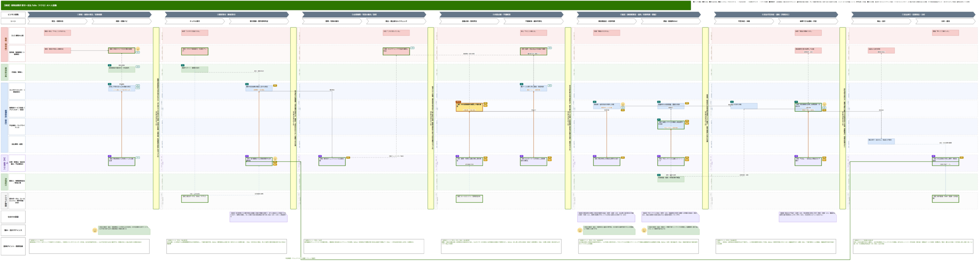Click the 発生・初期対応 scene chevron

57,21
